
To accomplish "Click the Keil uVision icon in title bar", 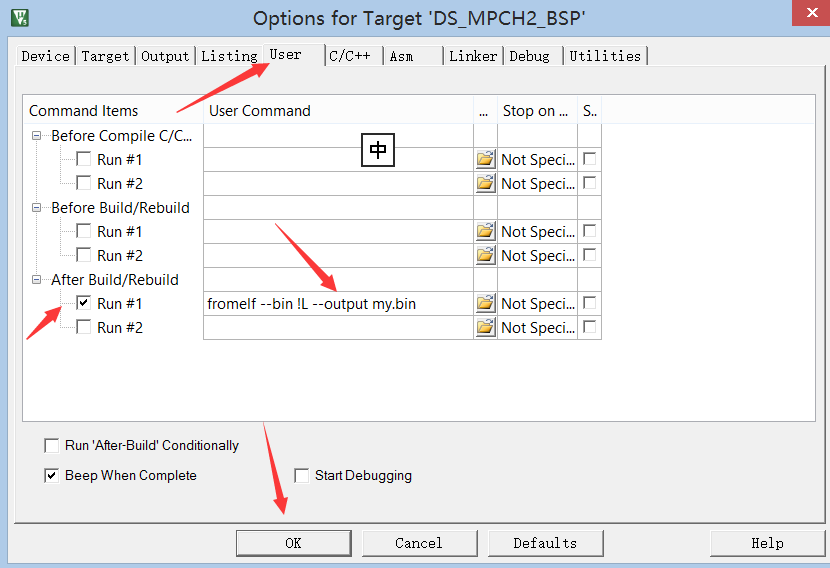I will (20, 18).
